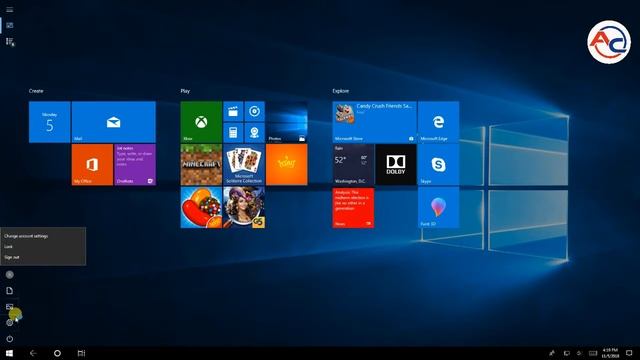This screenshot has width=640, height=360.
Task: Launch the Skype tile
Action: [438, 164]
